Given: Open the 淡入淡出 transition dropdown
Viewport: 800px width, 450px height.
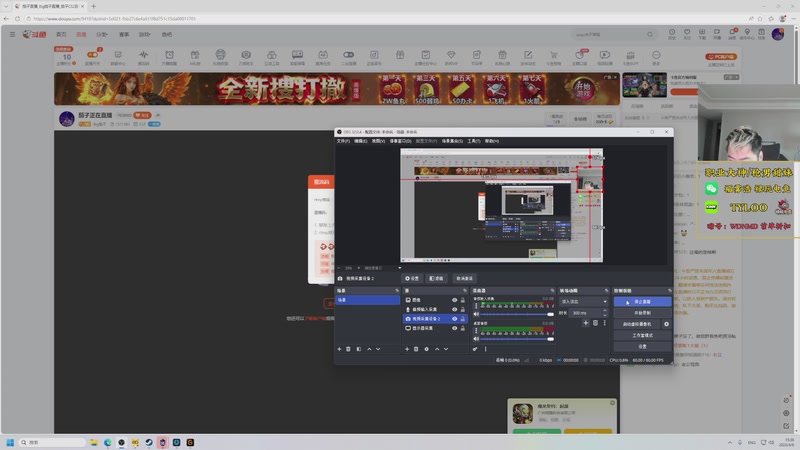Looking at the screenshot, I should point(584,302).
